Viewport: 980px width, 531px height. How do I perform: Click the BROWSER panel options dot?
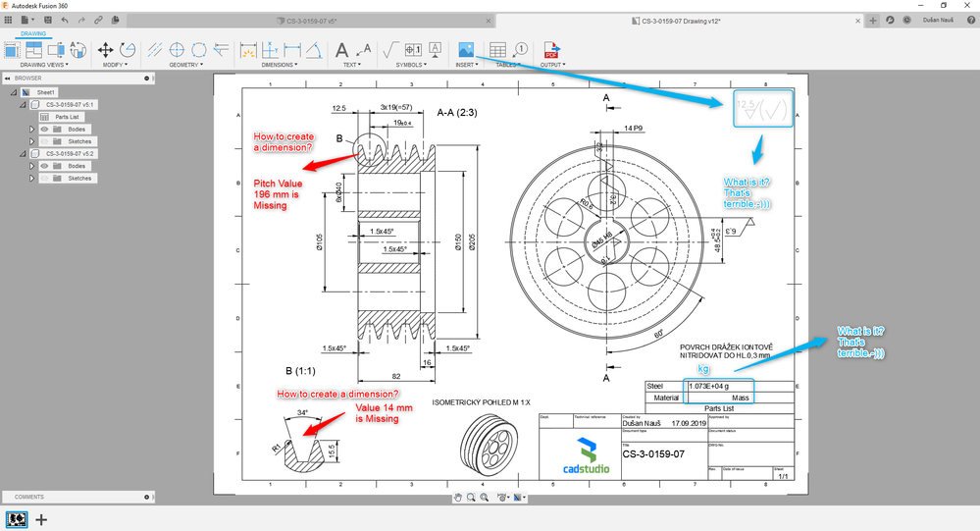click(x=147, y=79)
